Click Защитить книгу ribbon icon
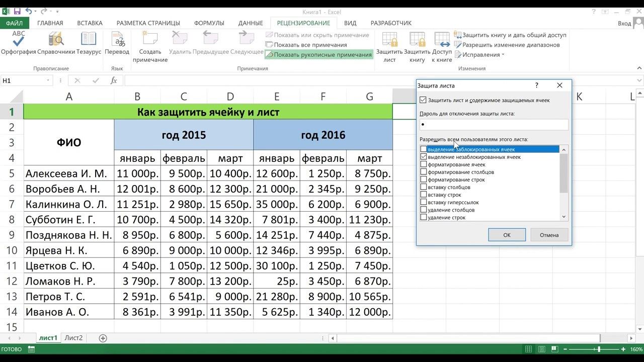This screenshot has height=362, width=644. coord(417,47)
